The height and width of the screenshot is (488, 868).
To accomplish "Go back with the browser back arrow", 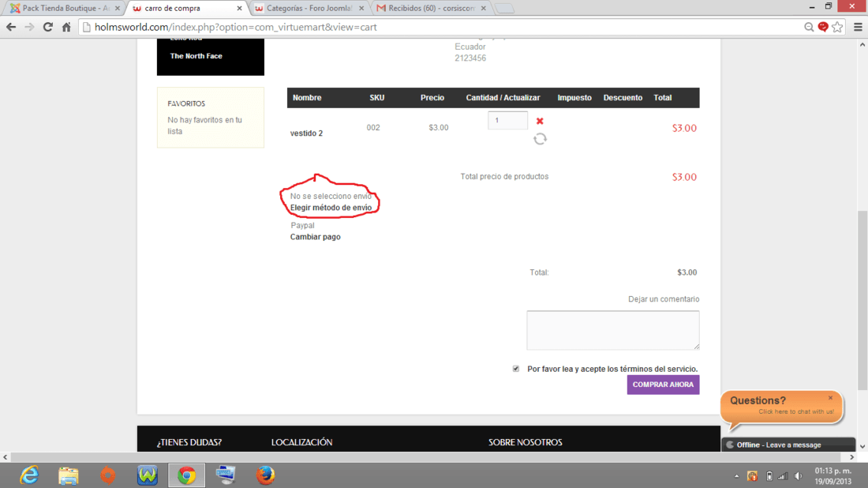I will [x=11, y=27].
